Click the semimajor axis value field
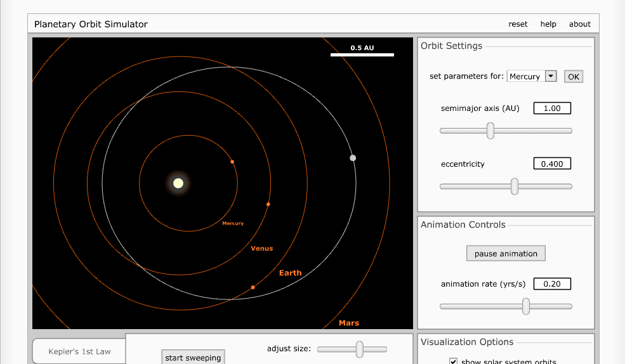Screen dimensions: 625x364 552,108
